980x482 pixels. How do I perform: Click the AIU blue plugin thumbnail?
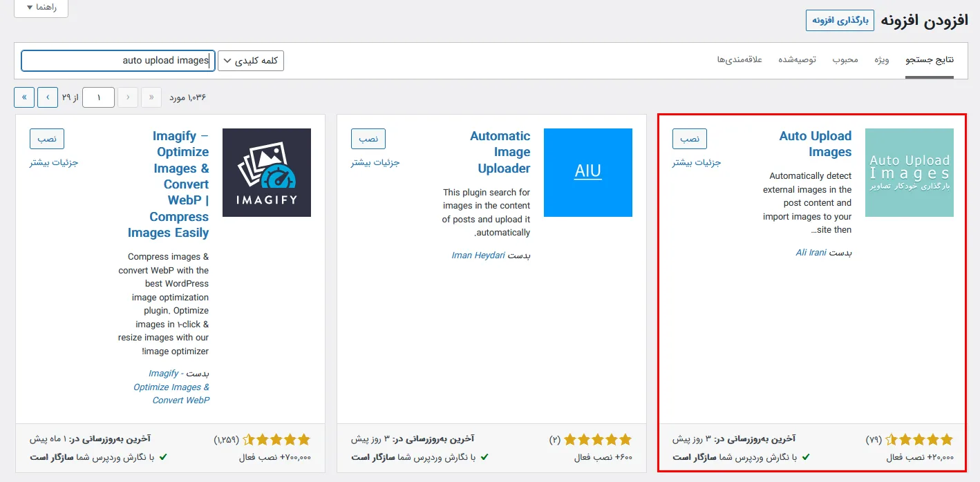point(588,173)
